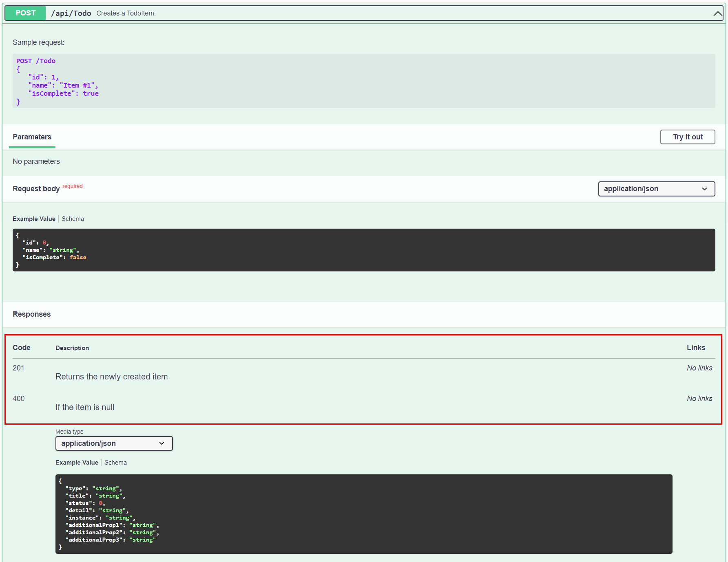Click the Responses section header
Screen dimensions: 728x562
31,314
